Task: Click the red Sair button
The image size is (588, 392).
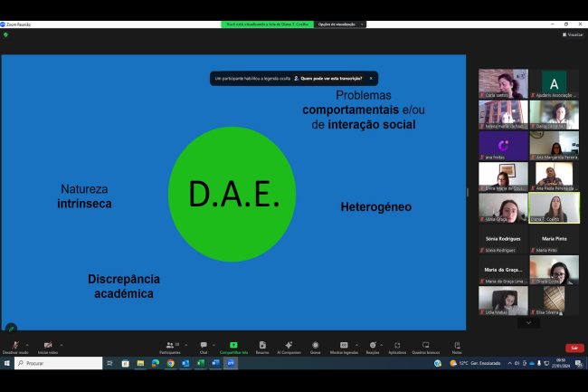Action: 574,348
